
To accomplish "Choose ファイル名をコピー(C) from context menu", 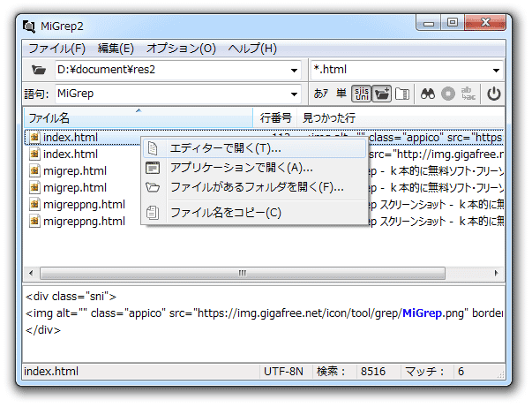I will click(254, 213).
